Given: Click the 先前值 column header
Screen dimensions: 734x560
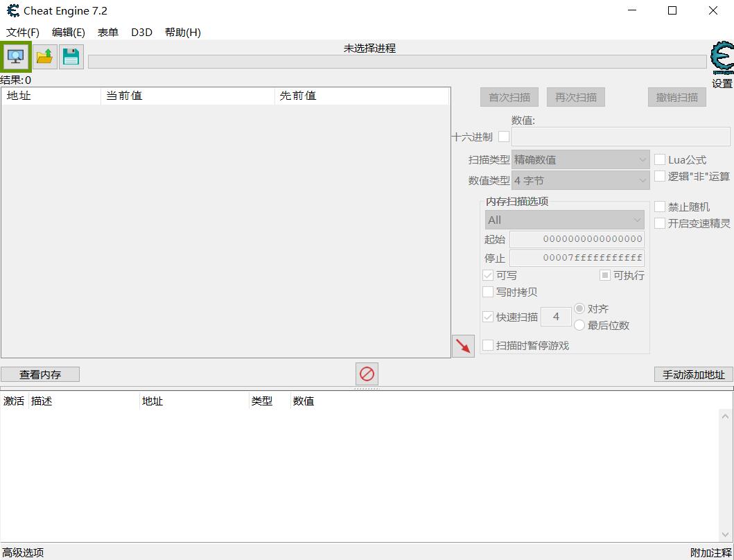Looking at the screenshot, I should [x=361, y=96].
